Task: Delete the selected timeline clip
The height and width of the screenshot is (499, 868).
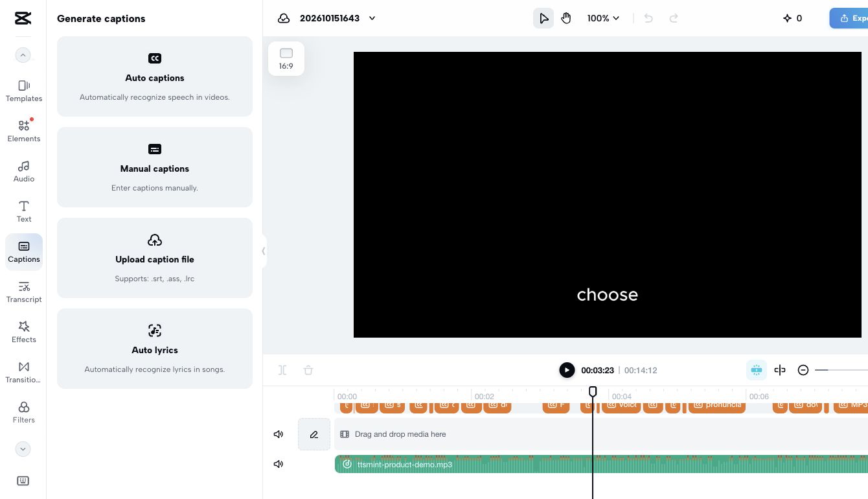Action: click(x=308, y=370)
